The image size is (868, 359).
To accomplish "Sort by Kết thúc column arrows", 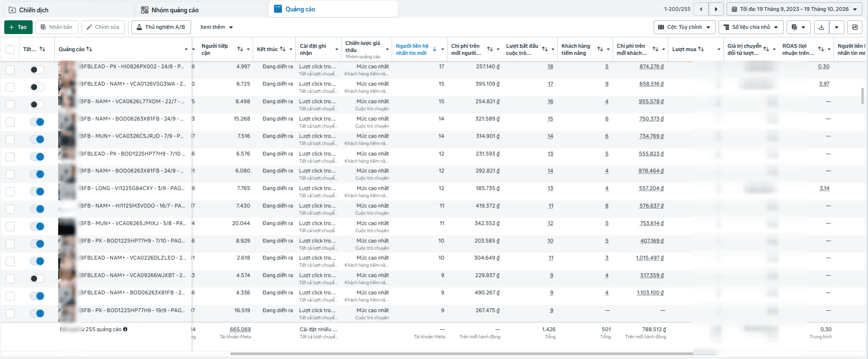I will 282,49.
